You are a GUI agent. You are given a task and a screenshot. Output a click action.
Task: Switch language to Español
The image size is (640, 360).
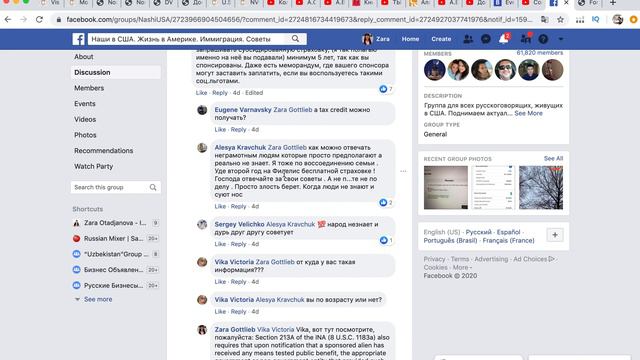tap(508, 232)
